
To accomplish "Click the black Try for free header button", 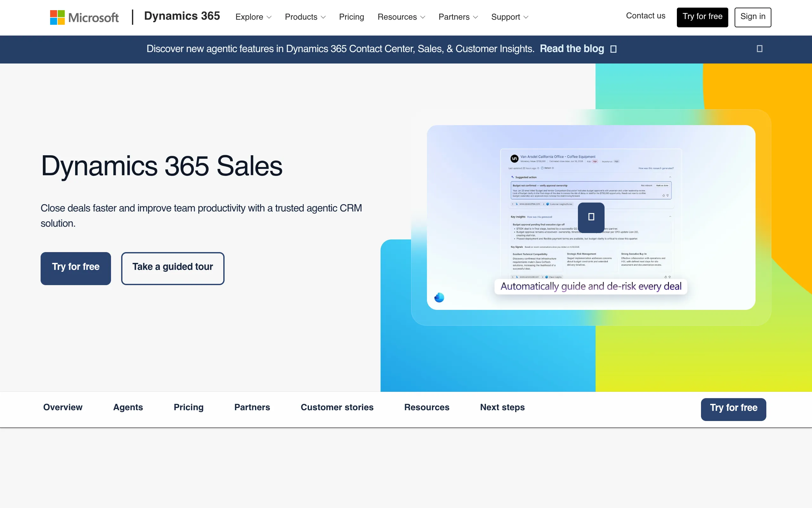I will [x=702, y=17].
